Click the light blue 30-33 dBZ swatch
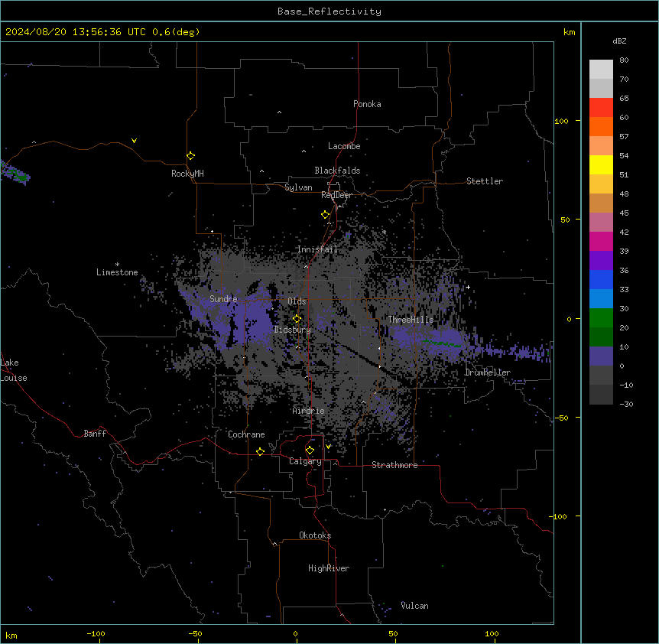Viewport: 659px width, 644px height. coord(601,299)
